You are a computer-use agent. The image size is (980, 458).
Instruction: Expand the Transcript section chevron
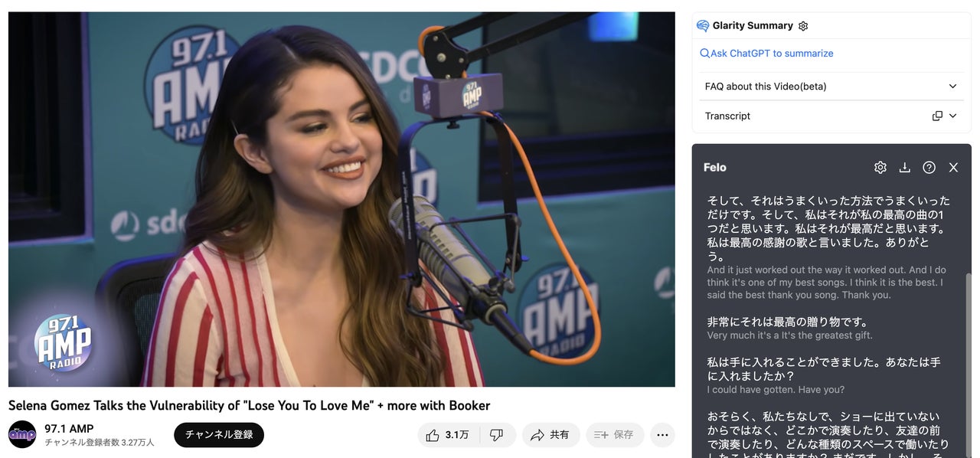pos(953,116)
